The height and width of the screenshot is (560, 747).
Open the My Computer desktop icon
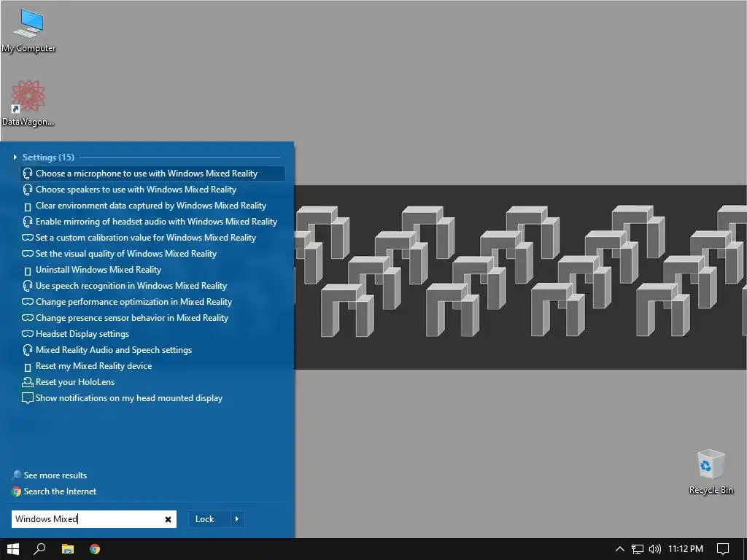pyautogui.click(x=28, y=30)
